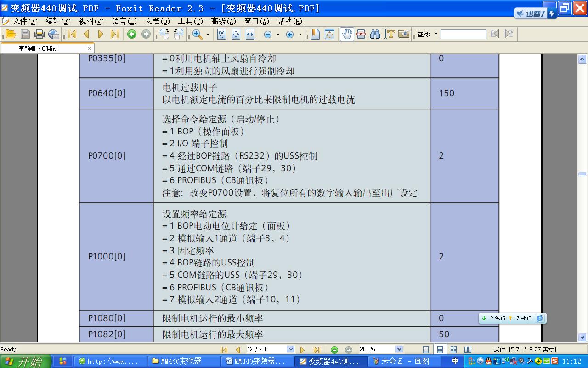Go to last page using top toolbar

115,34
